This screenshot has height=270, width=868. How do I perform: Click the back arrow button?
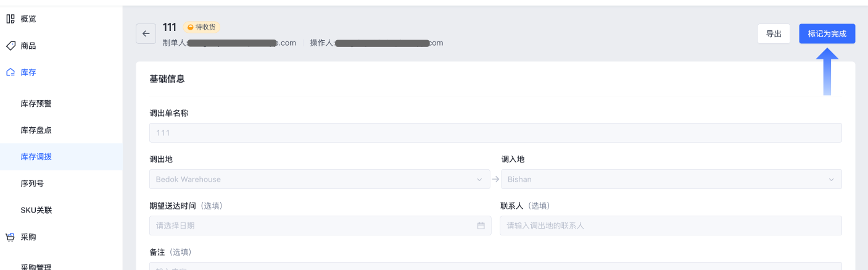pos(146,34)
